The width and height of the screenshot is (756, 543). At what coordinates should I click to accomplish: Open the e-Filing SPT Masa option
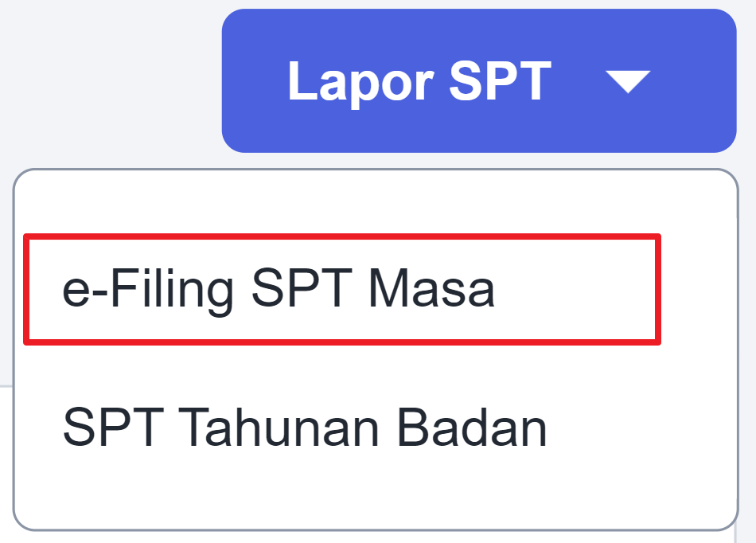(279, 289)
